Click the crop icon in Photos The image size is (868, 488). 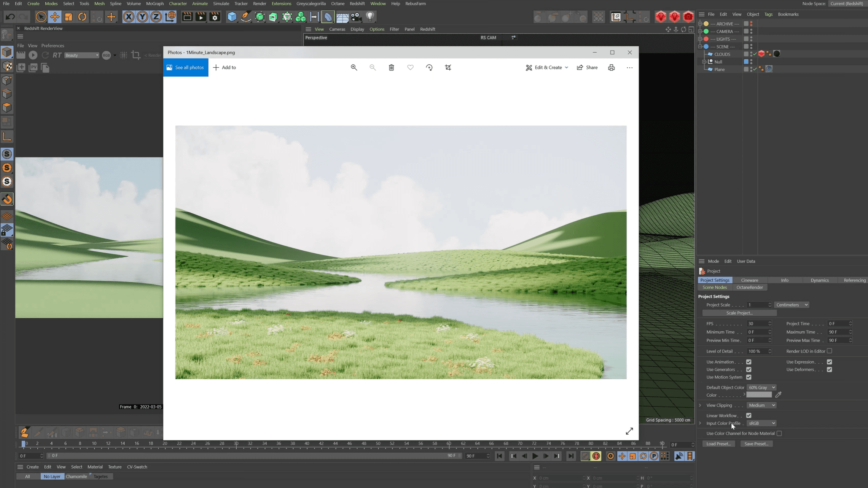(448, 67)
